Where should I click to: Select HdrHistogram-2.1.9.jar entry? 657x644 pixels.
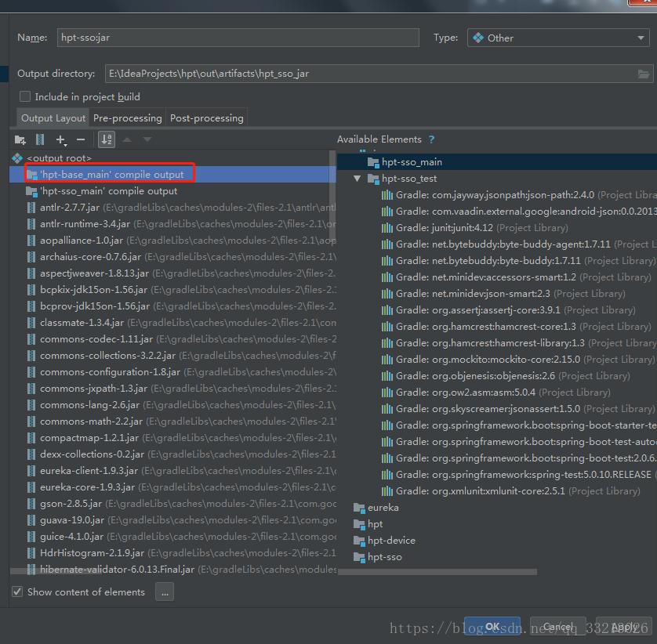(x=172, y=552)
